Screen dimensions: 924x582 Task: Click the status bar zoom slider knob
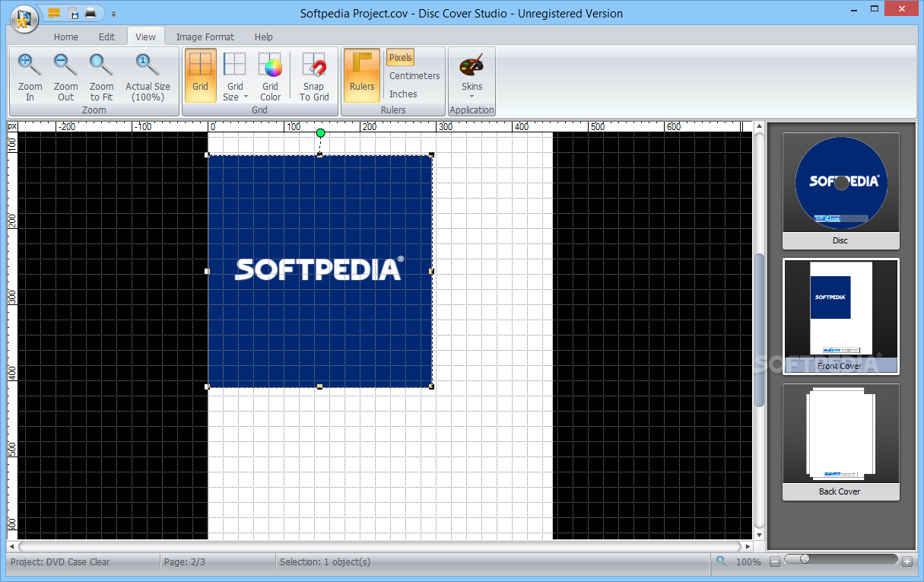click(805, 559)
